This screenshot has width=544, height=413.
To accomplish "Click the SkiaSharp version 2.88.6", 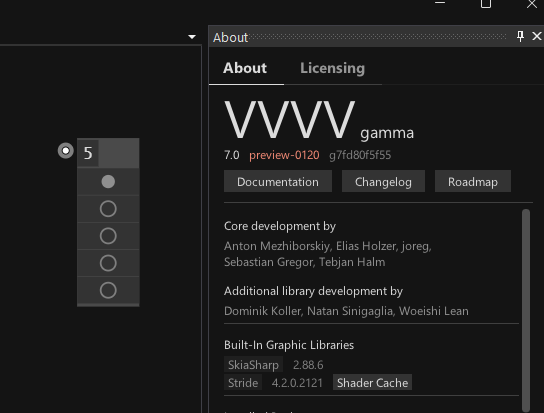I will (308, 365).
